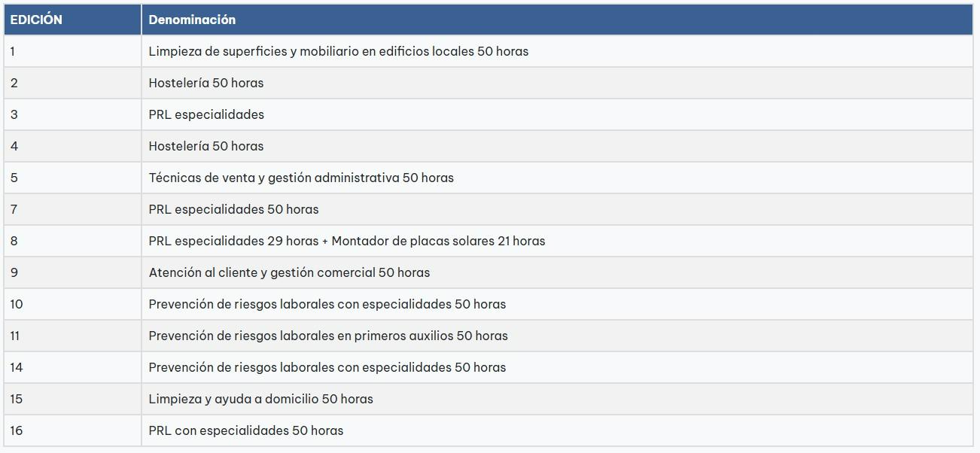Click Hostelería 50 horas in edition 4
Image resolution: width=980 pixels, height=453 pixels.
206,147
